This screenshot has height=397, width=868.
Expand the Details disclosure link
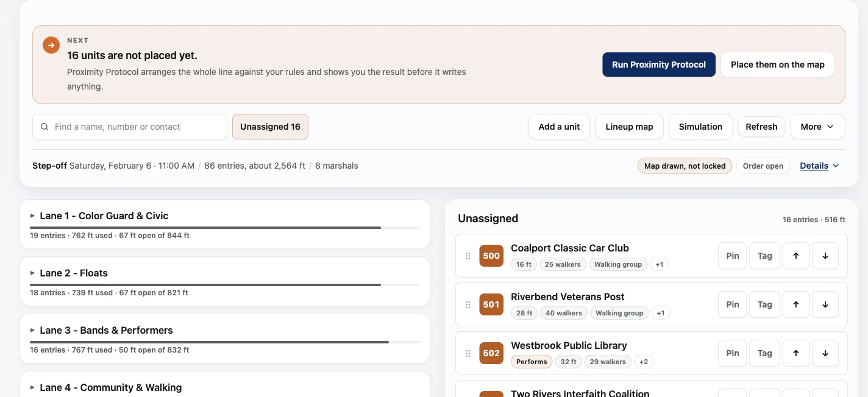click(819, 166)
